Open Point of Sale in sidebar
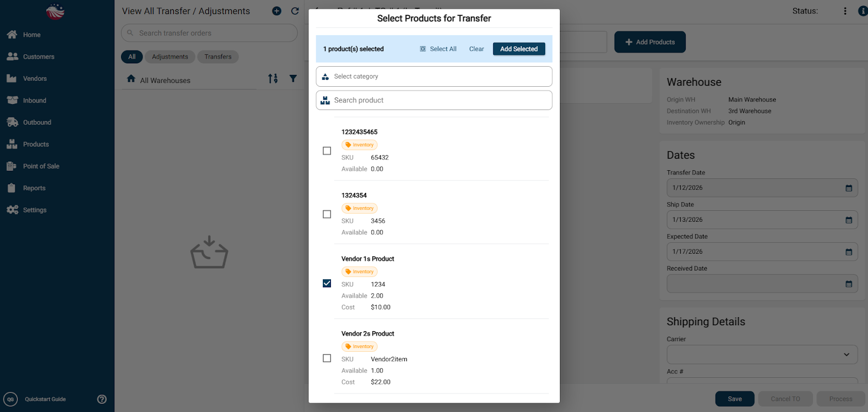This screenshot has height=412, width=868. coord(41,166)
